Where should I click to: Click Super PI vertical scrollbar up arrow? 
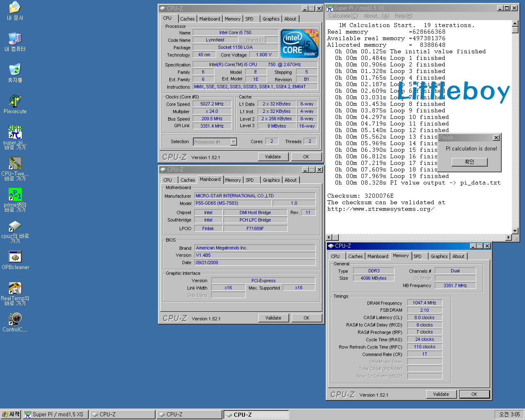pyautogui.click(x=515, y=23)
